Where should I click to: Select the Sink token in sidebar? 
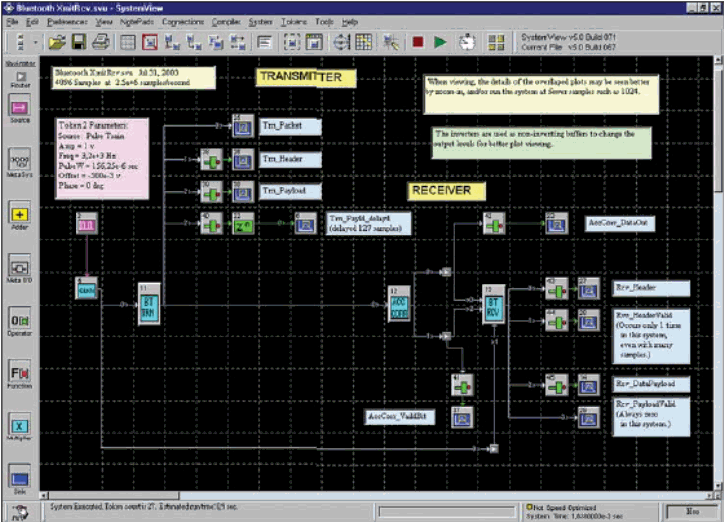pos(20,480)
